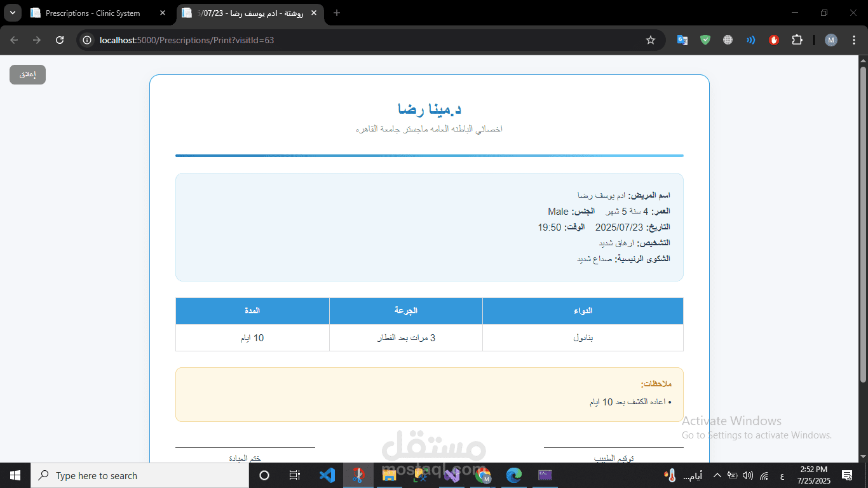
Task: Open Visual Studio purple taskbar icon
Action: (452, 475)
